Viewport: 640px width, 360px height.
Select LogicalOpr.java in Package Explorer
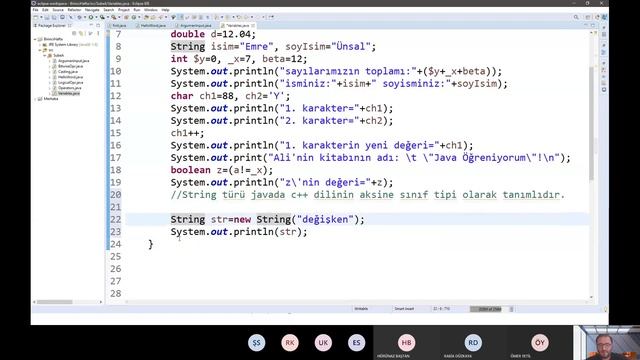pyautogui.click(x=70, y=82)
